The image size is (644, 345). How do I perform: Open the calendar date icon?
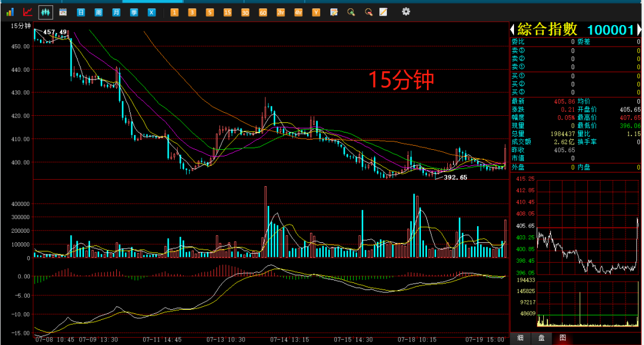[63, 13]
